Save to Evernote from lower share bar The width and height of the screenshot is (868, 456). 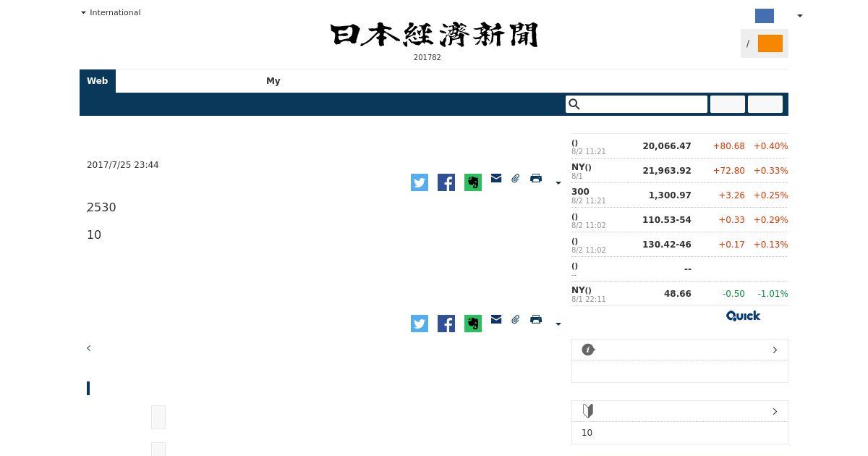[473, 324]
